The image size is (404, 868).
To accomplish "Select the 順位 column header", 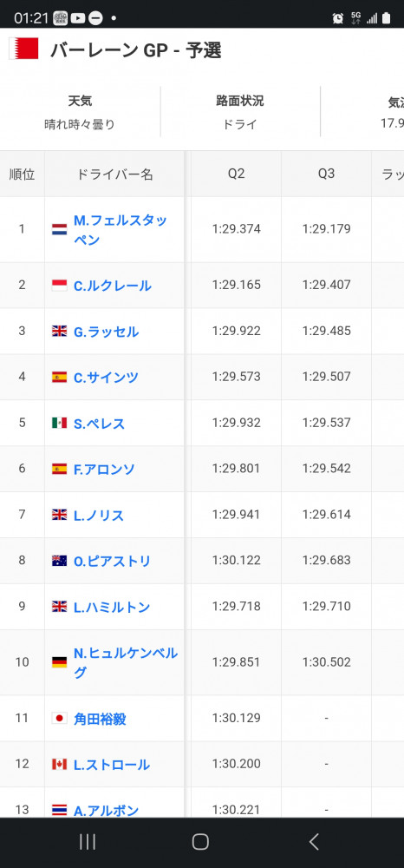I will [x=22, y=174].
